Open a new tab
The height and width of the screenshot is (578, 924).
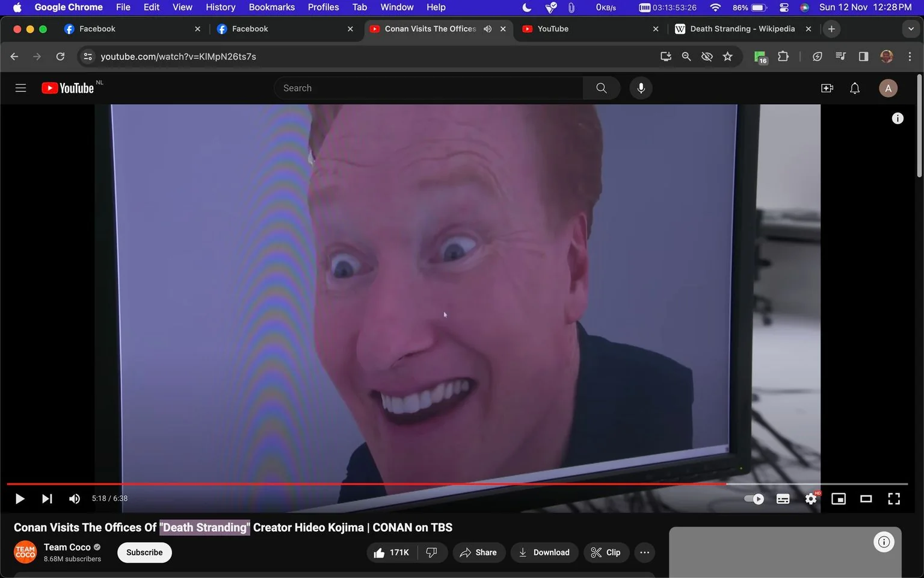(831, 29)
